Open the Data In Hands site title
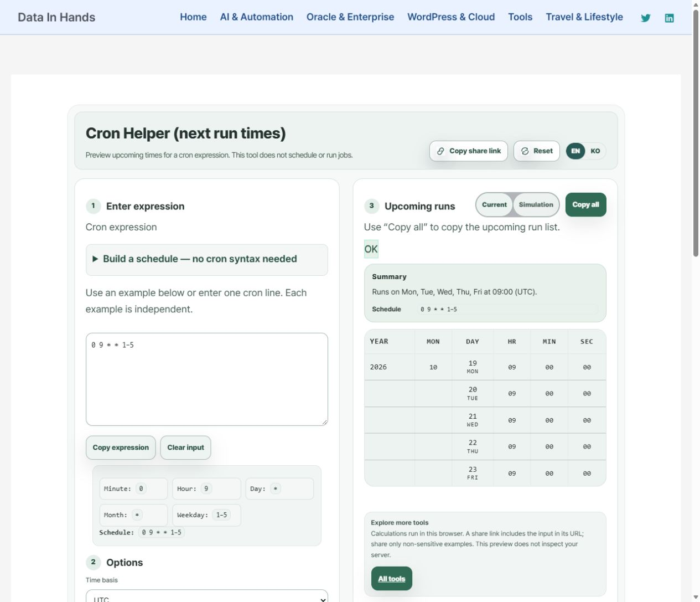 [56, 17]
